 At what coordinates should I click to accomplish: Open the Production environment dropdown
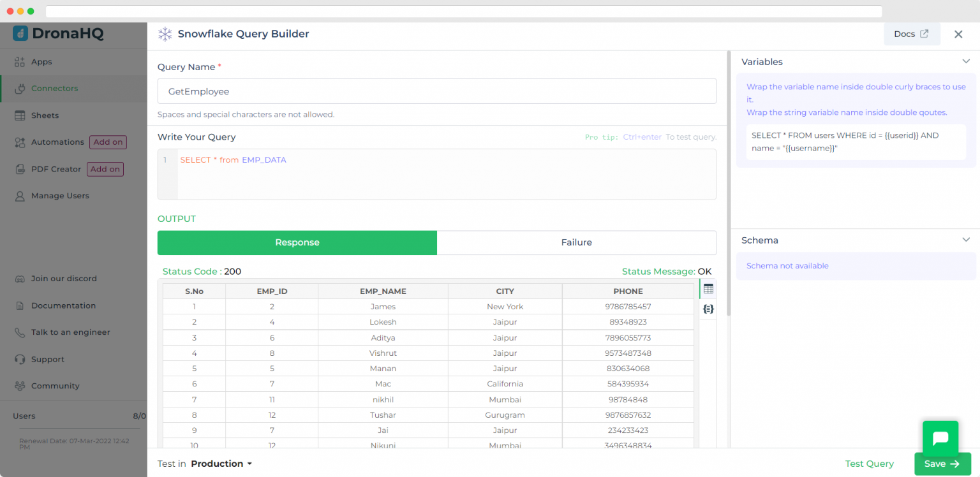click(x=221, y=464)
